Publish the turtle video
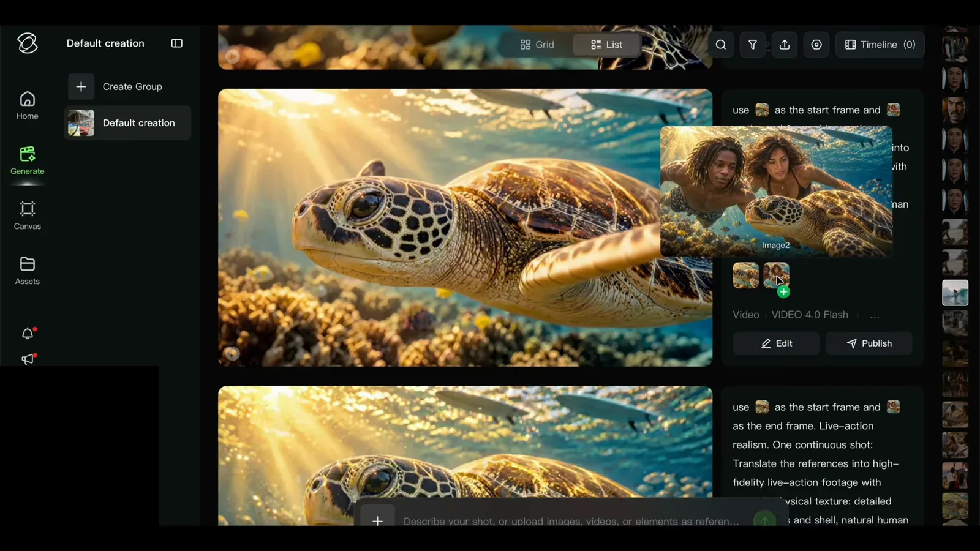This screenshot has height=551, width=980. (x=869, y=343)
